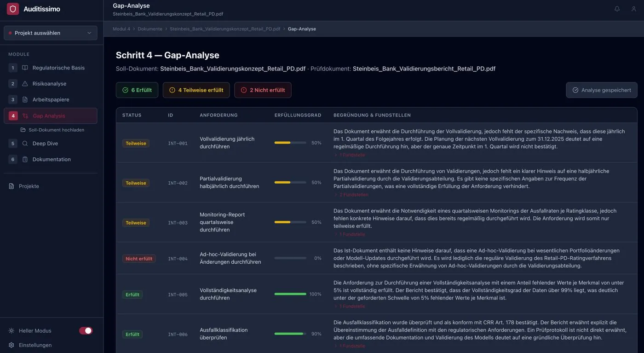The image size is (644, 353).
Task: Click the Analyse gespeichert button
Action: pyautogui.click(x=601, y=90)
